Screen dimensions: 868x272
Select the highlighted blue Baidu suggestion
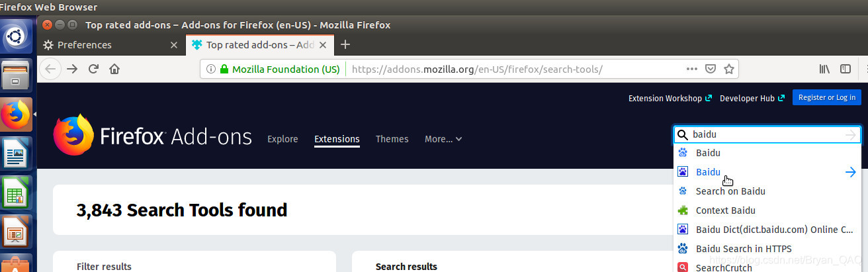click(x=767, y=172)
